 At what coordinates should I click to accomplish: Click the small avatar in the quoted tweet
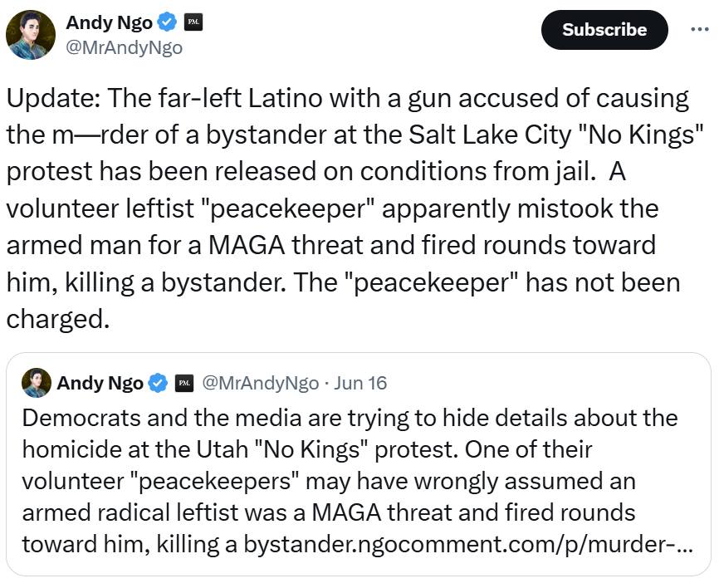[x=37, y=383]
